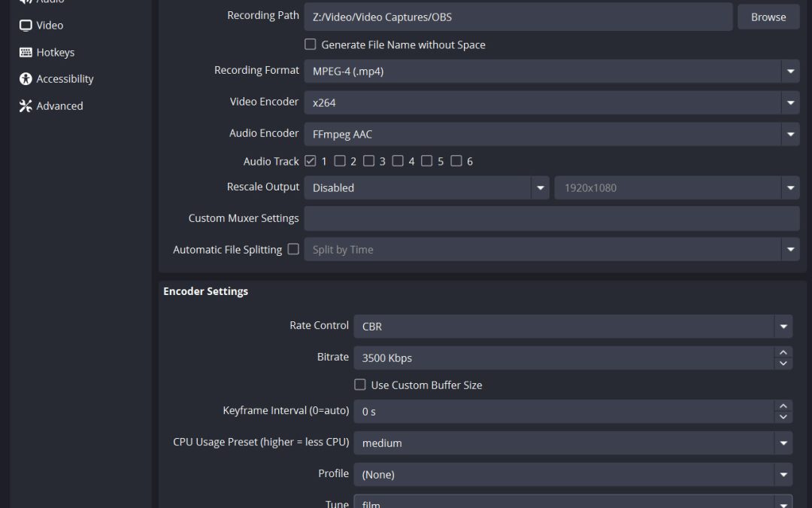Uncheck Audio Track 1

(x=311, y=161)
